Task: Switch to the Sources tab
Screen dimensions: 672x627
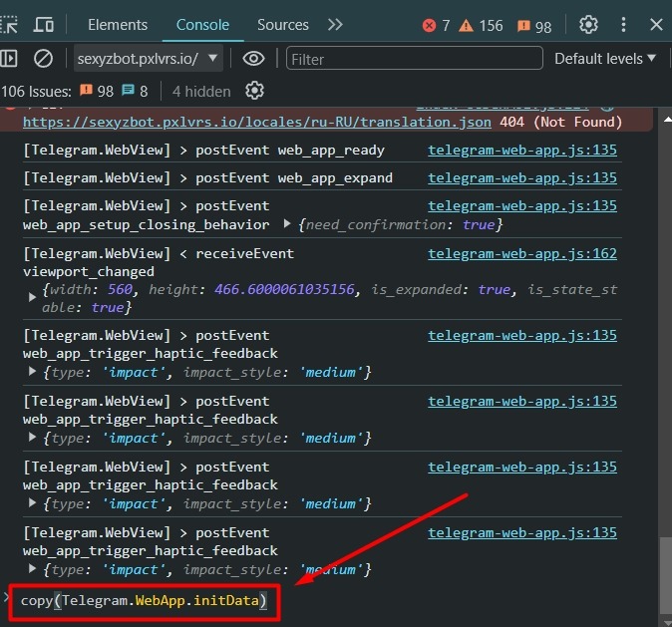Action: coord(282,25)
